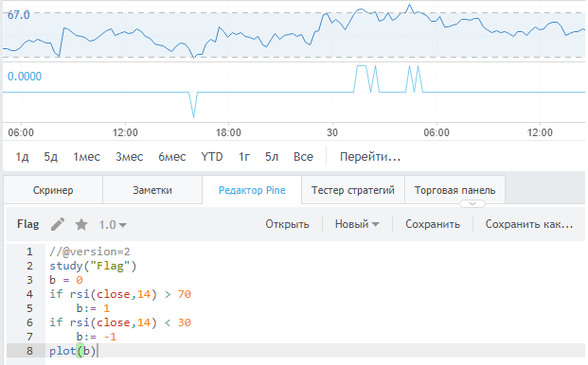Set chart range to 1д

pyautogui.click(x=22, y=156)
